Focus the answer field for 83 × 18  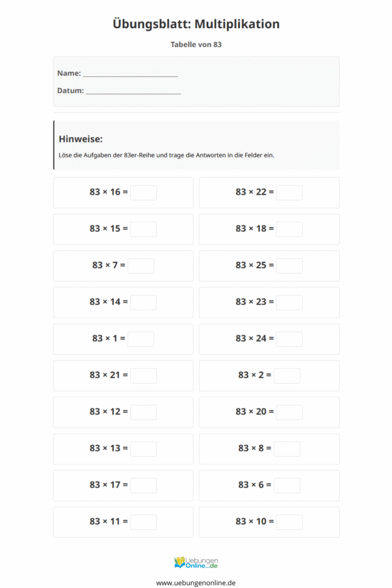(289, 229)
